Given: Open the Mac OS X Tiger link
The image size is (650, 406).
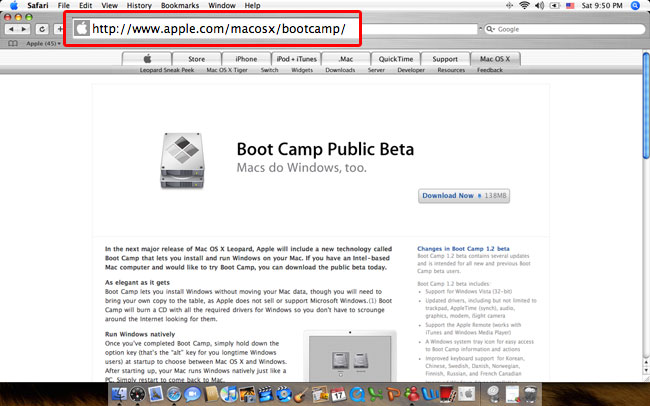Looking at the screenshot, I should pos(227,70).
